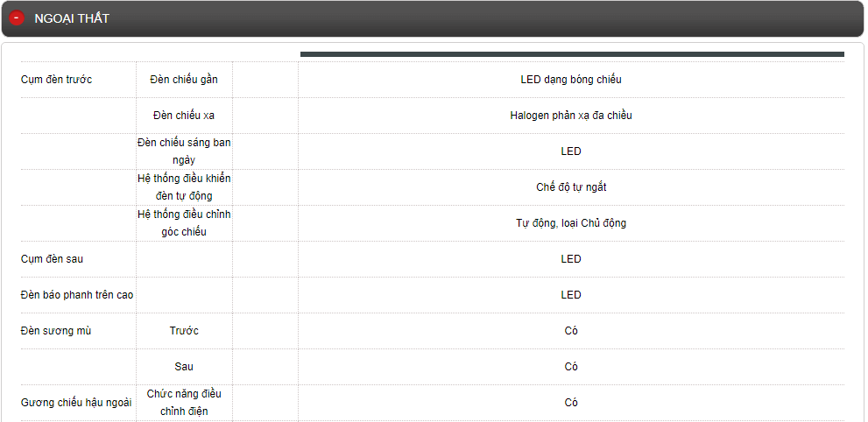Click the Đèn chiếu xa label

[x=184, y=116]
